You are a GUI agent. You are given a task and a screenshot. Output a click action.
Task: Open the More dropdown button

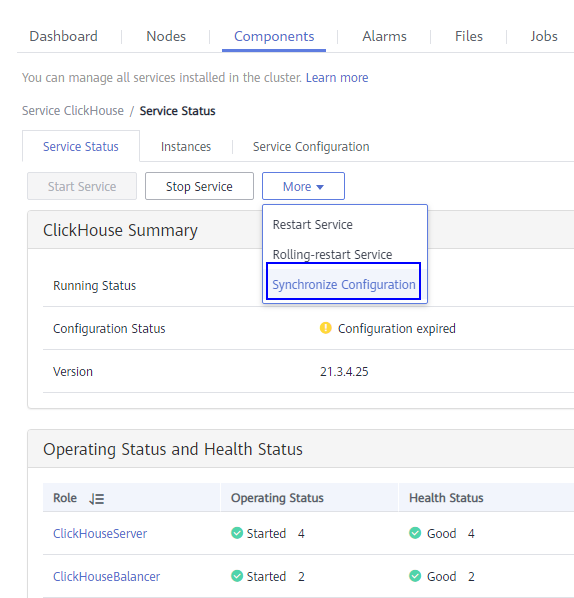pos(303,186)
